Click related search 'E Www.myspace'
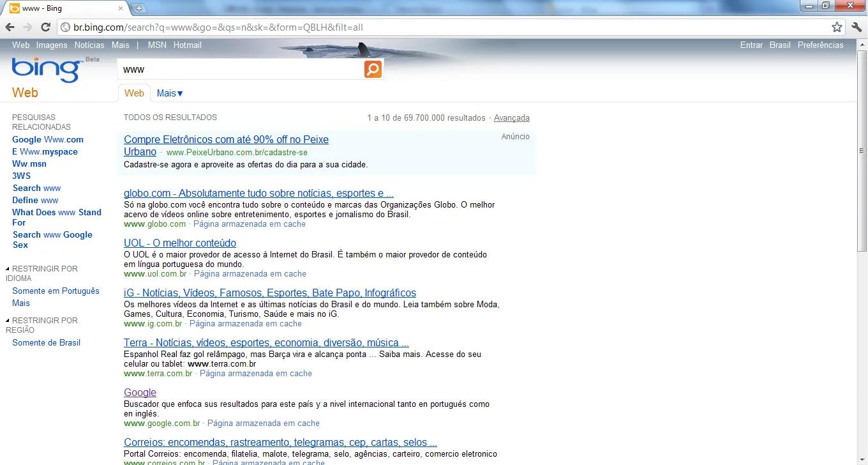 click(45, 152)
